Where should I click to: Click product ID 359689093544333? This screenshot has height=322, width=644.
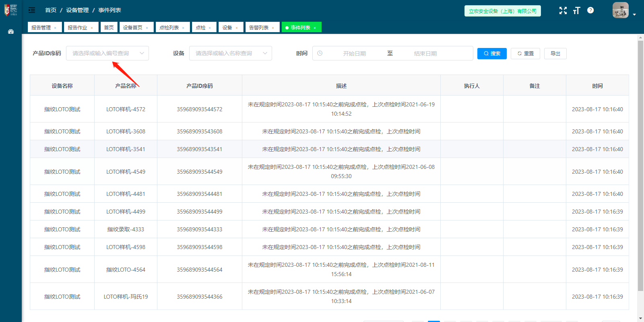tap(200, 229)
